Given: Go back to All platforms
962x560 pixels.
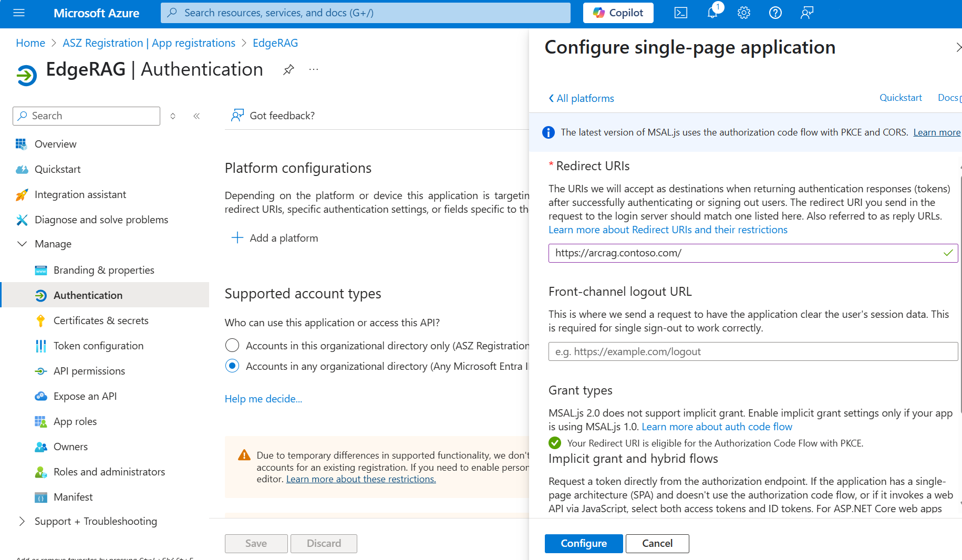Looking at the screenshot, I should coord(581,98).
